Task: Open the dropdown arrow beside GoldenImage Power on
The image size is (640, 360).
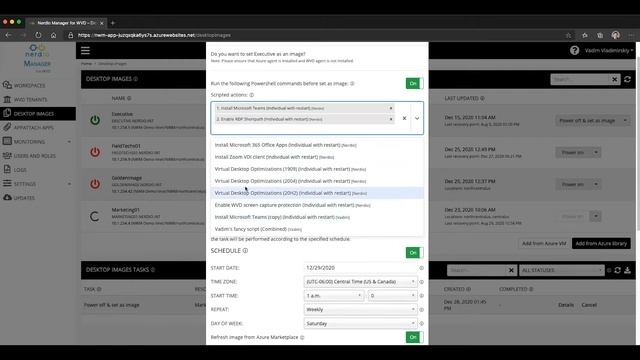Action: click(596, 184)
